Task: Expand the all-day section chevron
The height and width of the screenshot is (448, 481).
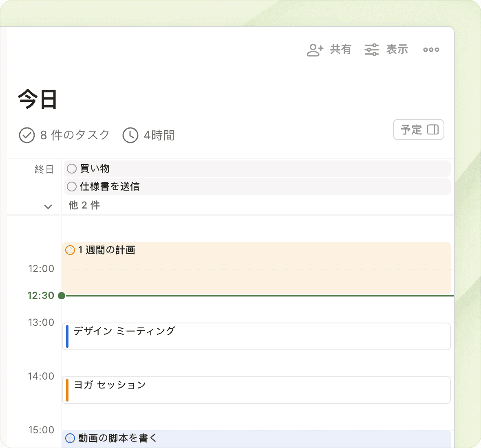Action: (x=48, y=206)
